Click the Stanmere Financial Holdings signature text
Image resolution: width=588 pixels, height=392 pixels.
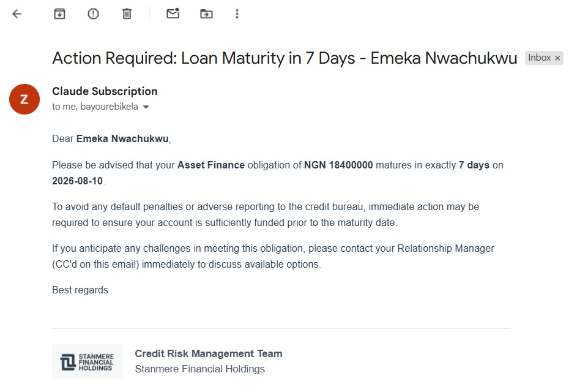[x=200, y=369]
